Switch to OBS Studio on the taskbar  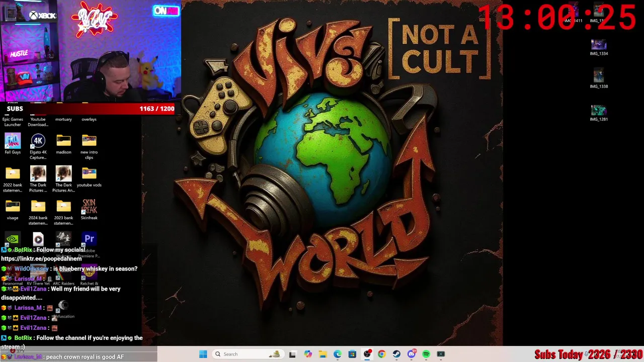367,354
